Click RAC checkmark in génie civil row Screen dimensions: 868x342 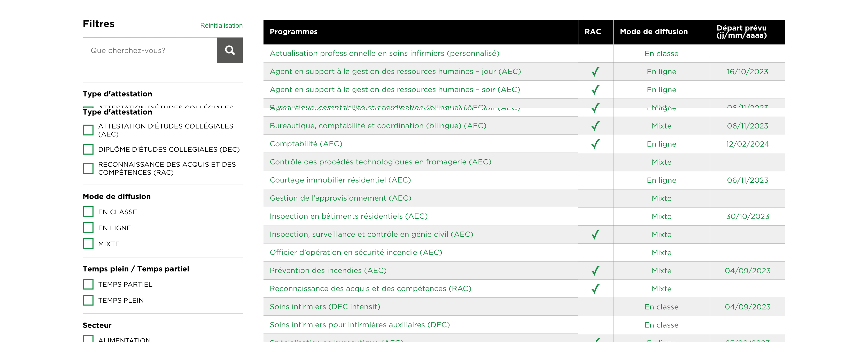point(595,234)
